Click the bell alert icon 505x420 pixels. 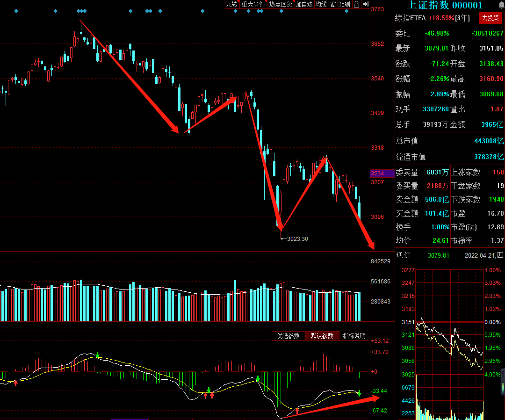[501, 5]
